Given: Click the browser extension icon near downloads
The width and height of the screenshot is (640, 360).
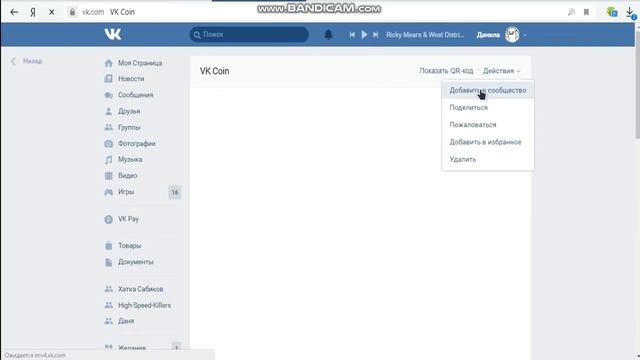Looking at the screenshot, I should point(611,12).
